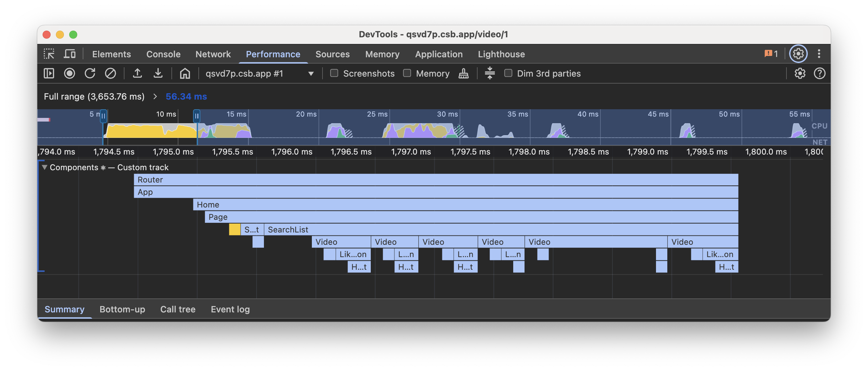Open the Bottom-up tab
868x371 pixels.
point(122,309)
